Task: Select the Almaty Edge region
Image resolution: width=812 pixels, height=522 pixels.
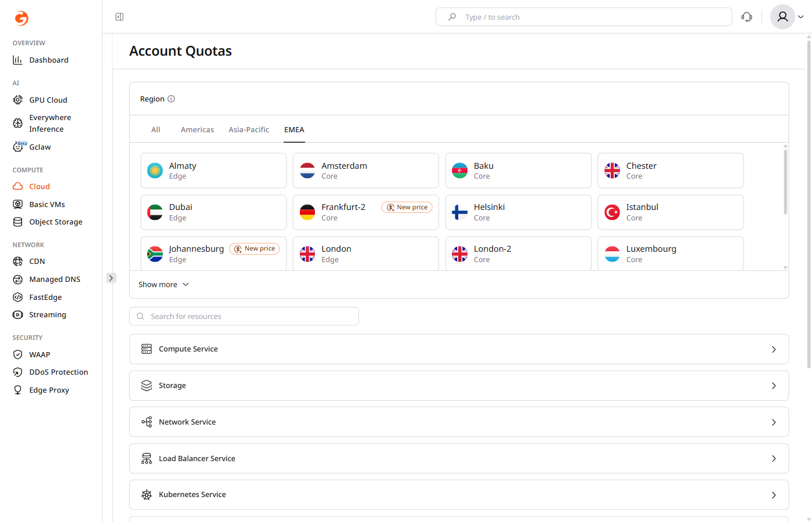Action: 213,171
